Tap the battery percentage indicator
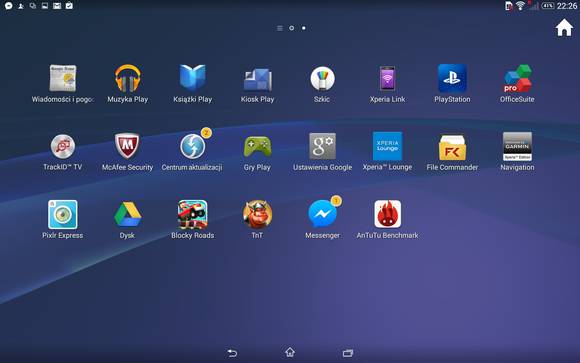Image resolution: width=580 pixels, height=363 pixels. [x=547, y=6]
